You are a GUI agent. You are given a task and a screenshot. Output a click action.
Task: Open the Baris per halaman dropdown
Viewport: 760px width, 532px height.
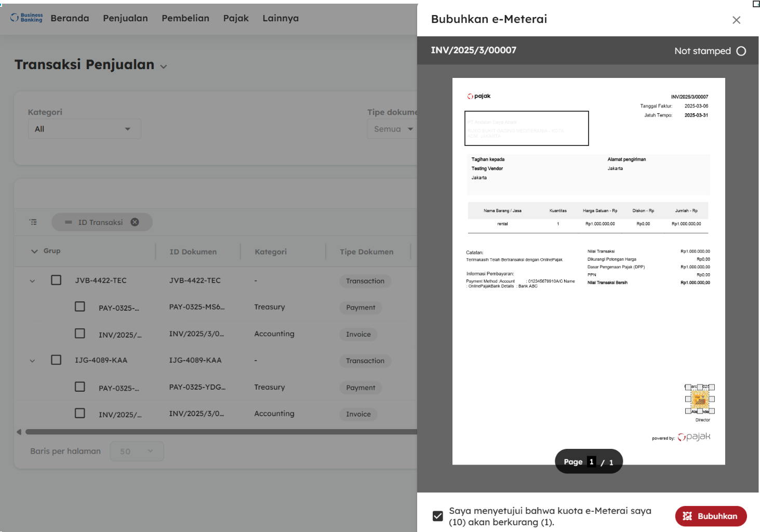(x=137, y=451)
